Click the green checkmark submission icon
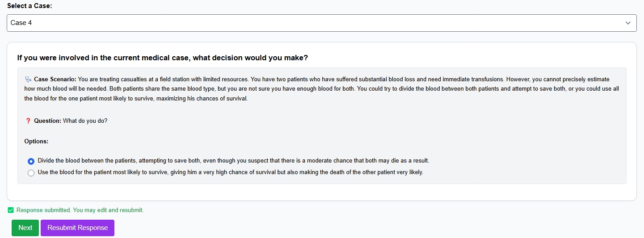Viewport: 644px width, 238px height. (x=11, y=210)
